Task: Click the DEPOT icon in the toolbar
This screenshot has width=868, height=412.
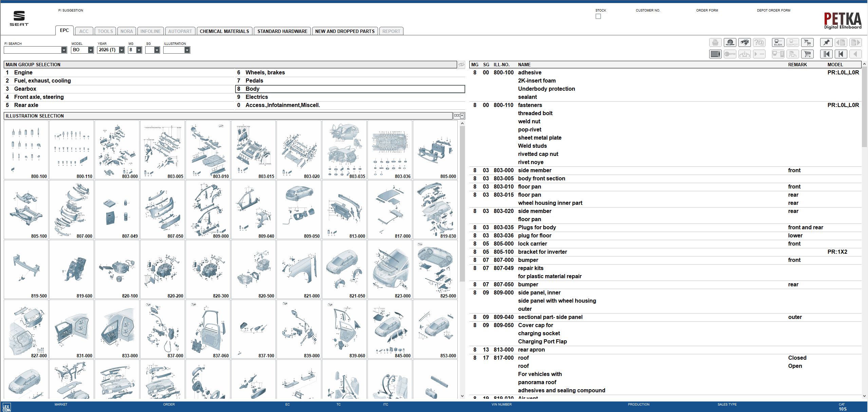Action: [793, 42]
